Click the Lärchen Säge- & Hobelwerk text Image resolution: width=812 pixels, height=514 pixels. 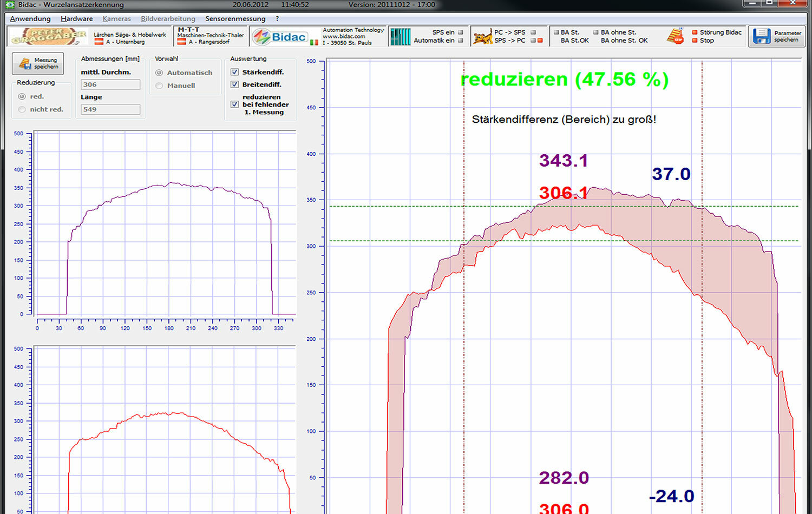coord(130,35)
